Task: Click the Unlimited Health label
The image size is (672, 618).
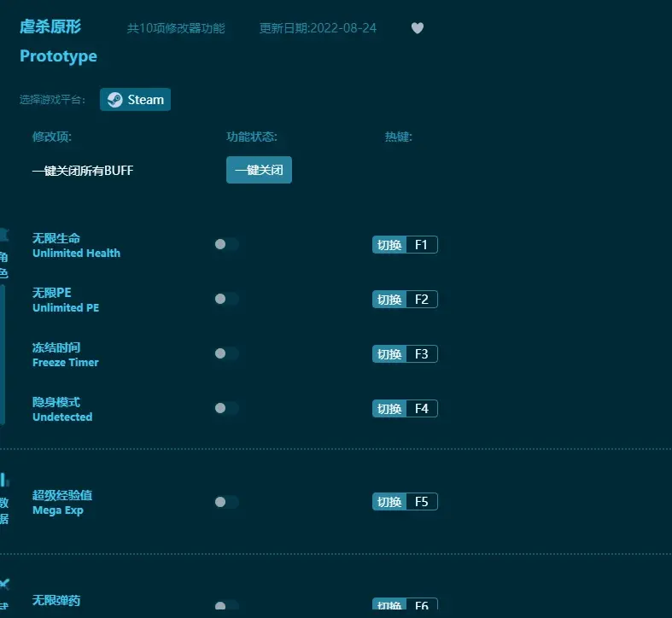Action: coord(76,254)
